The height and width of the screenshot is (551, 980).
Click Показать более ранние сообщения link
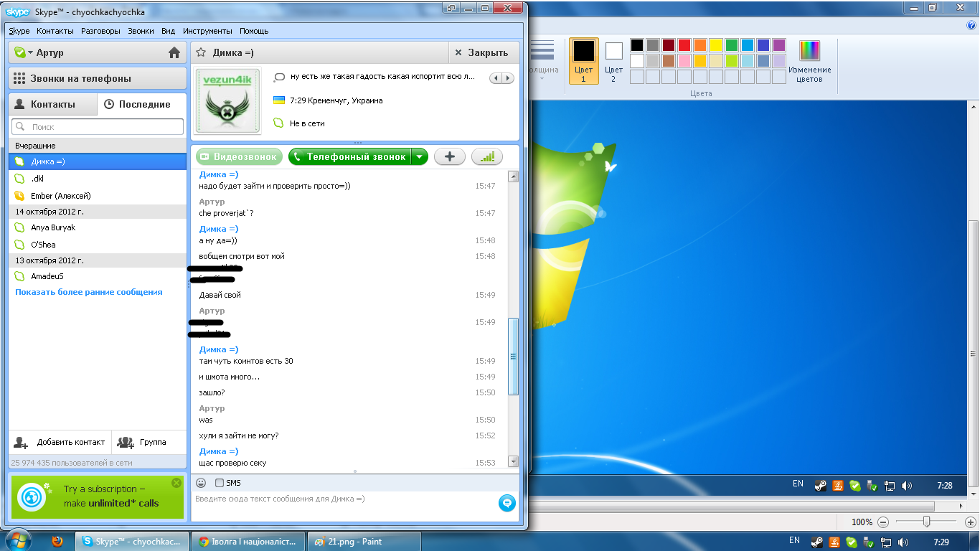(x=89, y=292)
